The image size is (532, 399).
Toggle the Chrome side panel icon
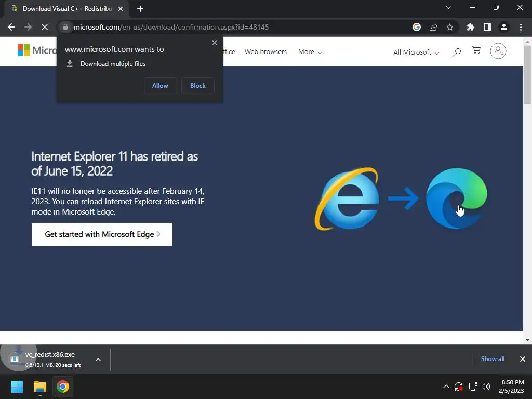click(487, 27)
